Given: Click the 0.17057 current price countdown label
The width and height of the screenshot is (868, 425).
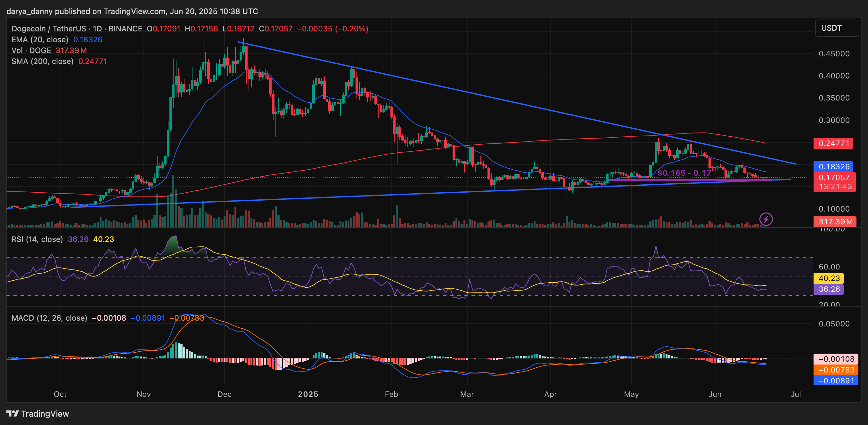Looking at the screenshot, I should coord(834,182).
